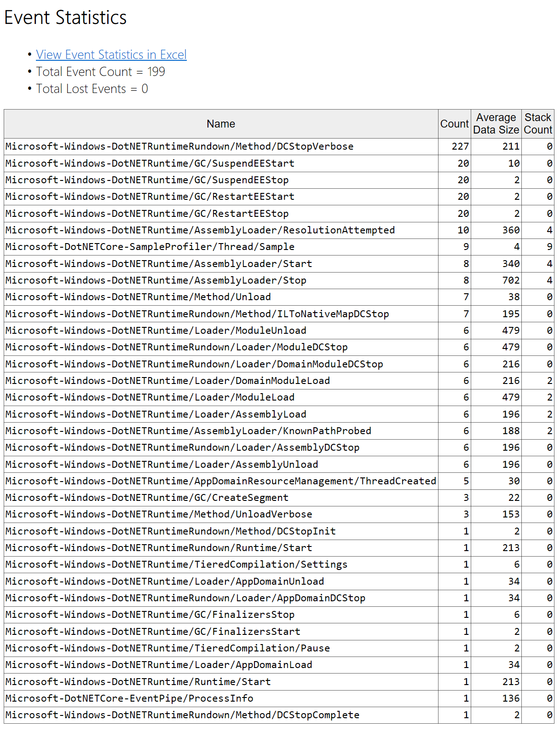Click the Average Data Size column header
This screenshot has width=560, height=738.
[x=496, y=124]
